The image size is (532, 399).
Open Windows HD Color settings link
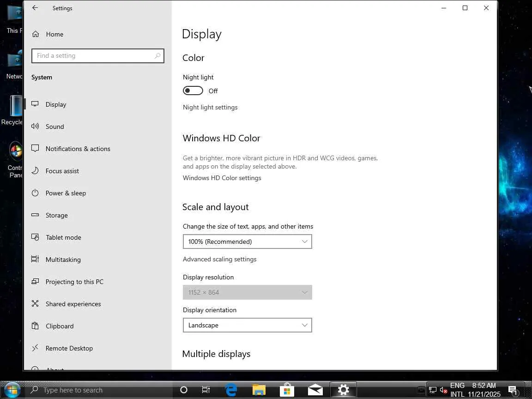pyautogui.click(x=222, y=178)
